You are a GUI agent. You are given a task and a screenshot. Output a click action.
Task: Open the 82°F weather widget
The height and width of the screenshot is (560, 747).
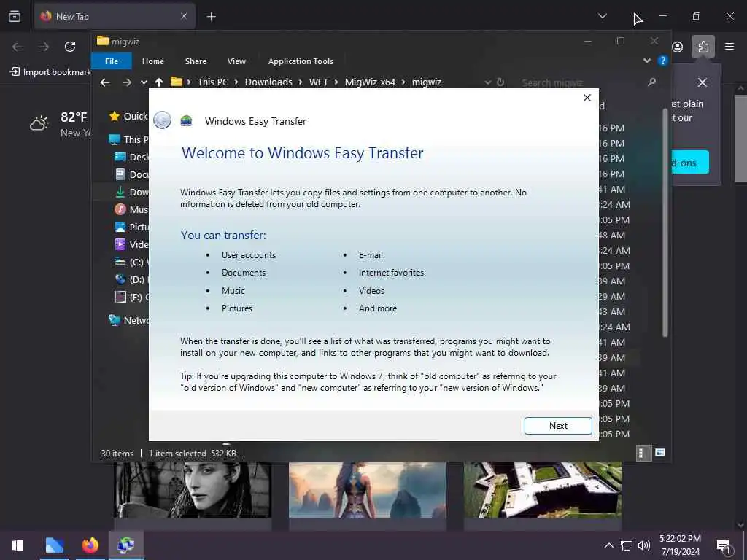pos(60,124)
